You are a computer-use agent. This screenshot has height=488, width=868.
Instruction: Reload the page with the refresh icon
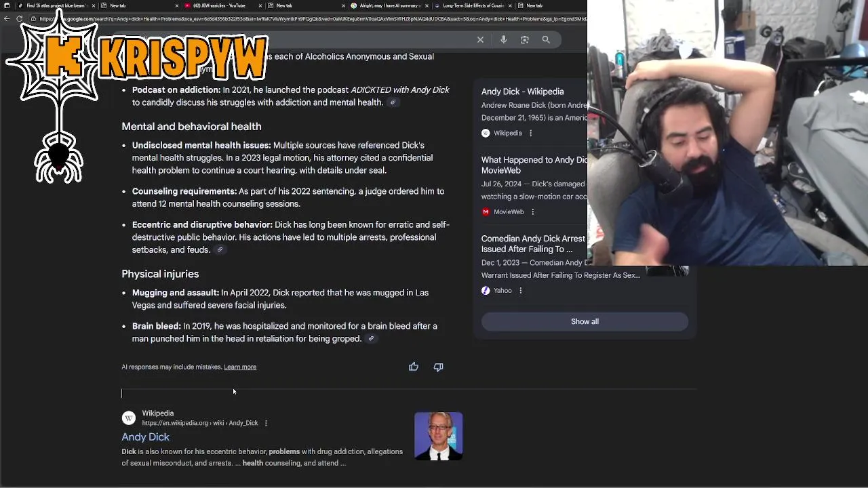tap(19, 19)
